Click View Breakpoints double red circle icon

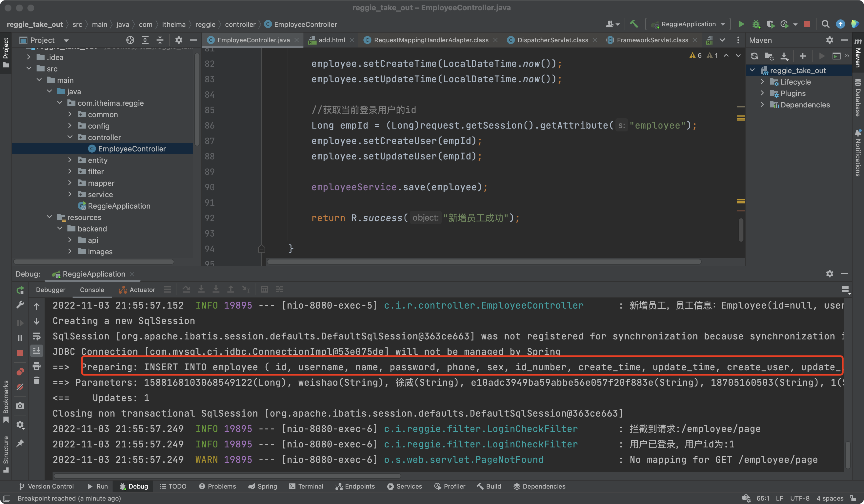[20, 372]
